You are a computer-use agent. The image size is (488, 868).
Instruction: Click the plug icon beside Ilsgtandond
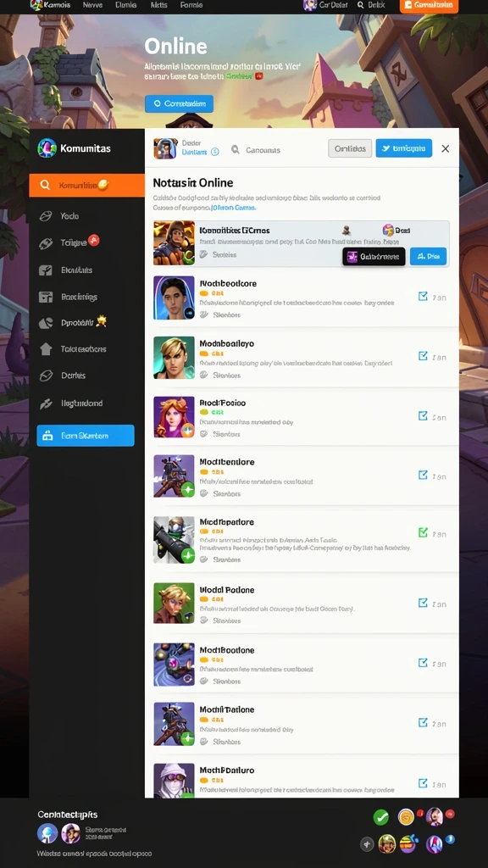[46, 403]
